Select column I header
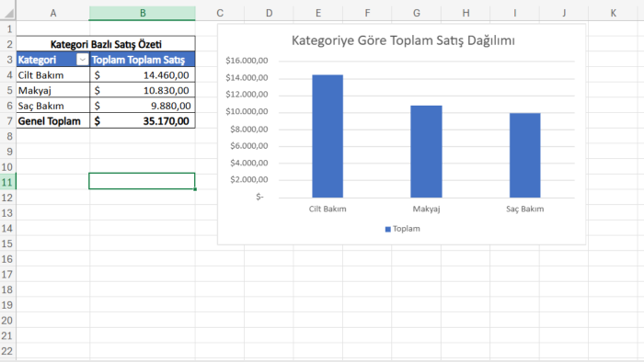 click(x=514, y=13)
